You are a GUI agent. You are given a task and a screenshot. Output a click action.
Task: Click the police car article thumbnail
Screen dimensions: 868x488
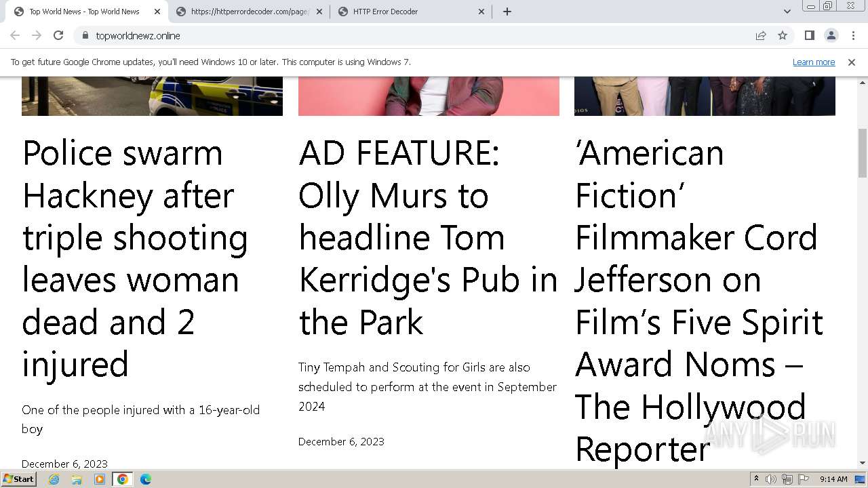(x=152, y=96)
